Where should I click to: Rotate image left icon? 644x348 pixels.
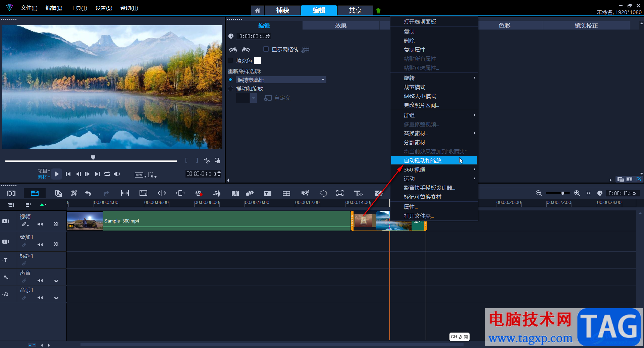(x=233, y=50)
